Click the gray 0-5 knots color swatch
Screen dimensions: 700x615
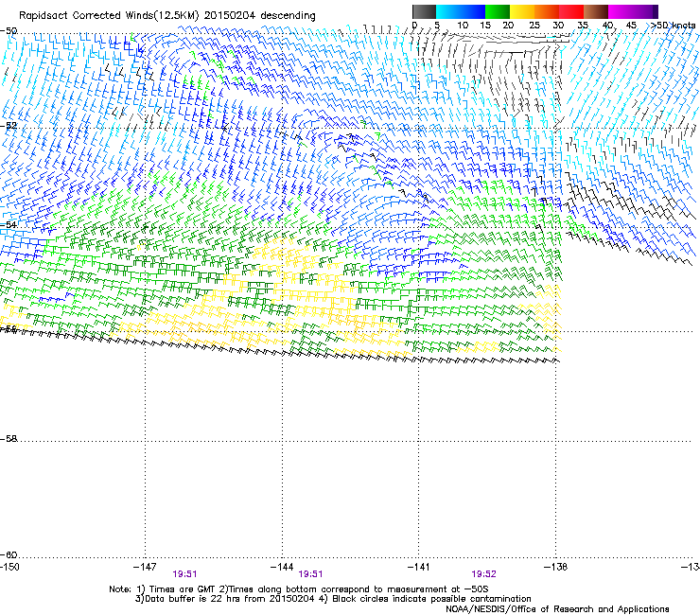424,11
